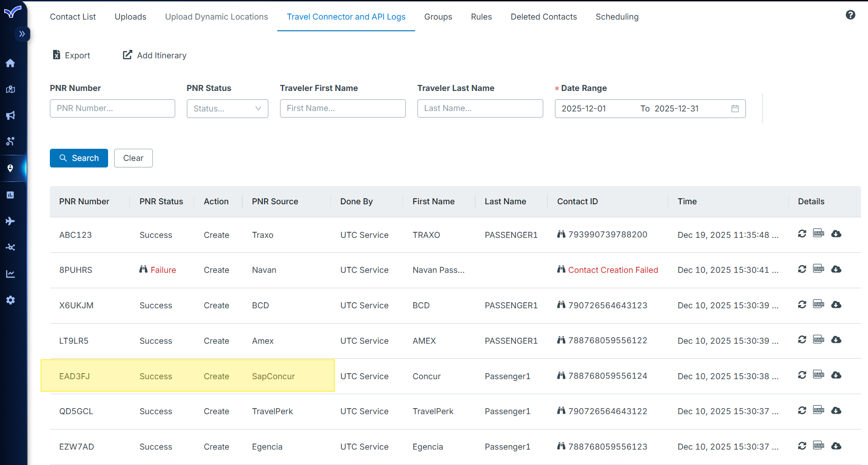The width and height of the screenshot is (868, 465).
Task: Switch to the Deleted Contacts tab
Action: point(543,17)
